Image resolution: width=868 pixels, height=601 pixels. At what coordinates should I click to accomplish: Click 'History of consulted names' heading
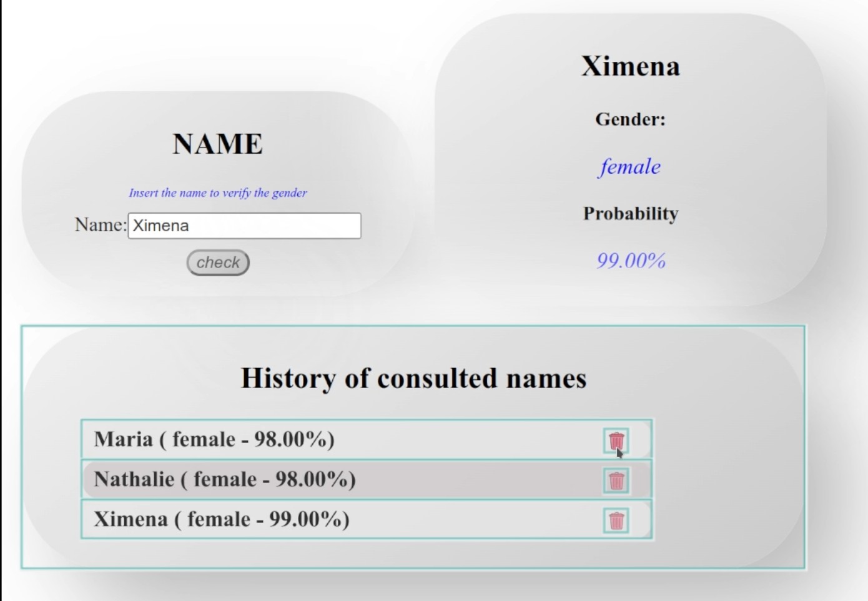(x=413, y=378)
